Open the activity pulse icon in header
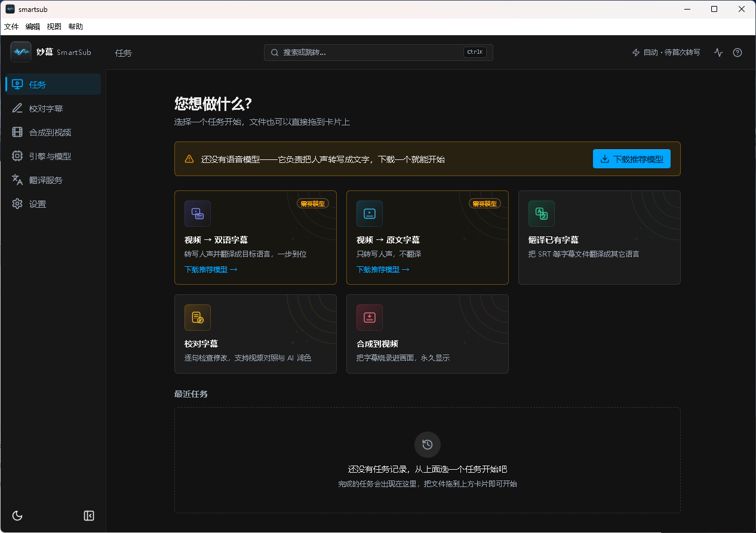The width and height of the screenshot is (756, 533). coord(718,53)
